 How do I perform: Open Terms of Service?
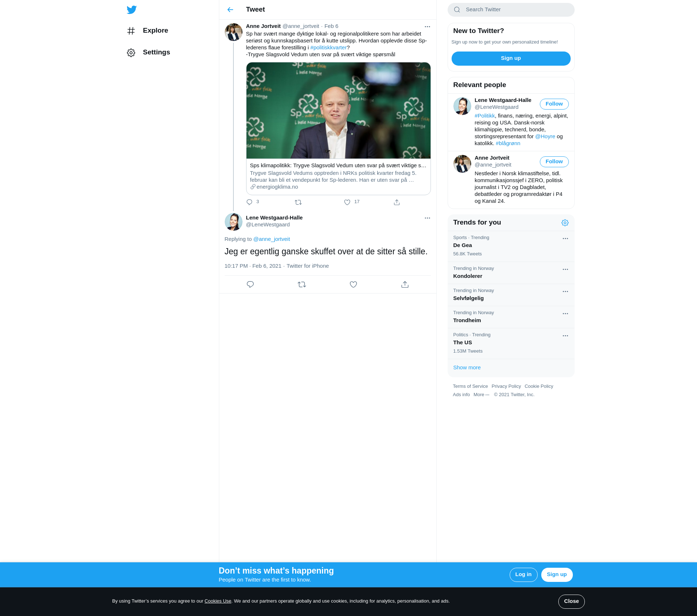(x=470, y=386)
